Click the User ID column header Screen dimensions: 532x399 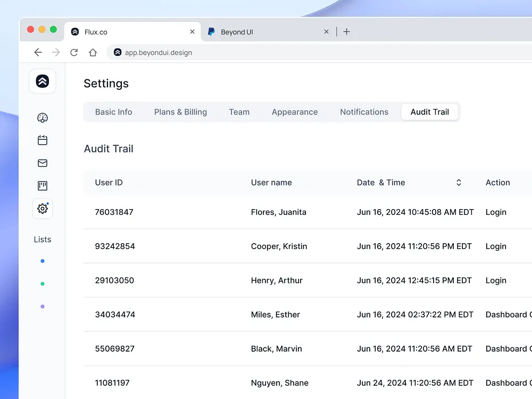pos(109,182)
